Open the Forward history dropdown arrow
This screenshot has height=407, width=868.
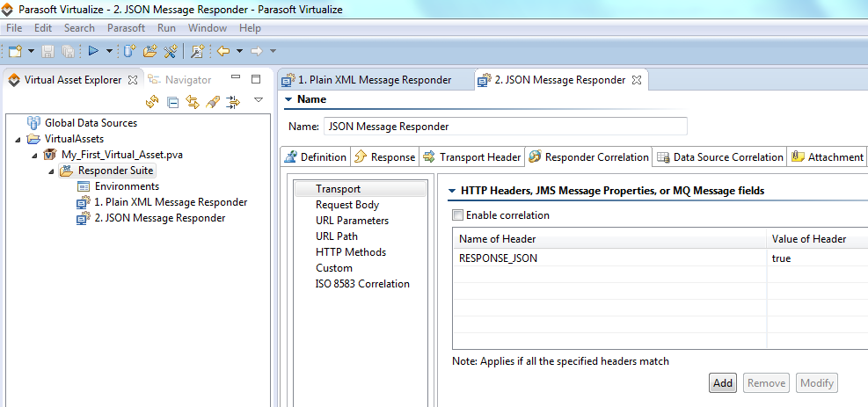click(x=273, y=52)
